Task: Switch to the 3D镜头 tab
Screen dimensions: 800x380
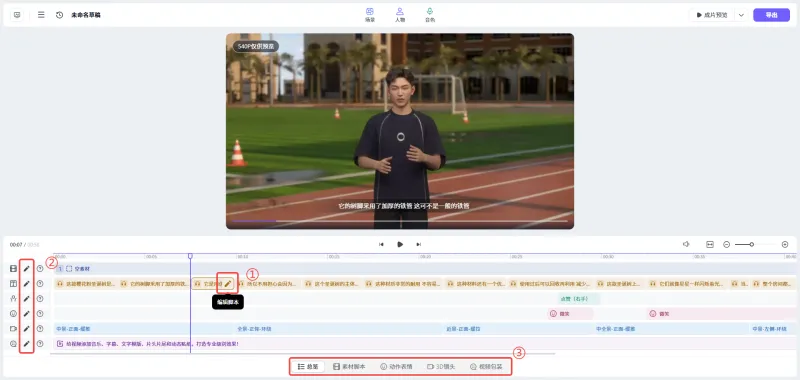Action: [x=441, y=366]
